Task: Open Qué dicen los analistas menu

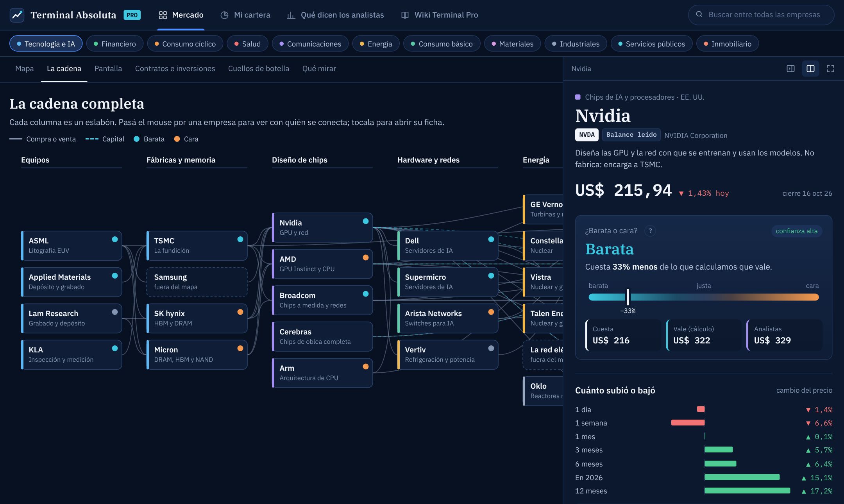Action: click(335, 15)
